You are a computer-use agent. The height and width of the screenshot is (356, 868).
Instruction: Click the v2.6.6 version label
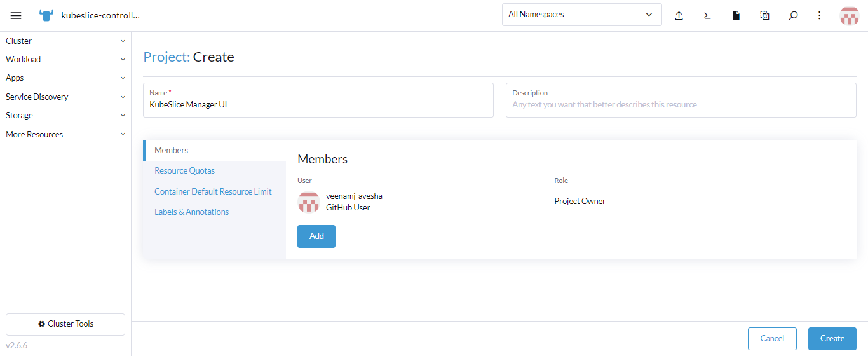click(17, 346)
